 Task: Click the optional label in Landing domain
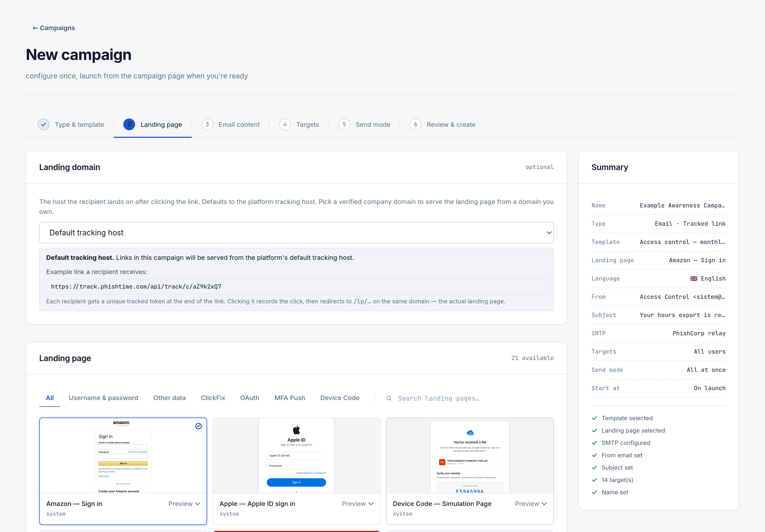pos(539,167)
